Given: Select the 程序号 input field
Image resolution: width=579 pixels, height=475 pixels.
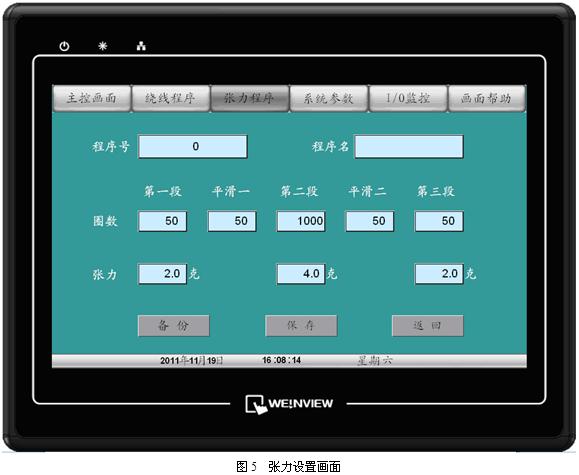Looking at the screenshot, I should (x=192, y=147).
